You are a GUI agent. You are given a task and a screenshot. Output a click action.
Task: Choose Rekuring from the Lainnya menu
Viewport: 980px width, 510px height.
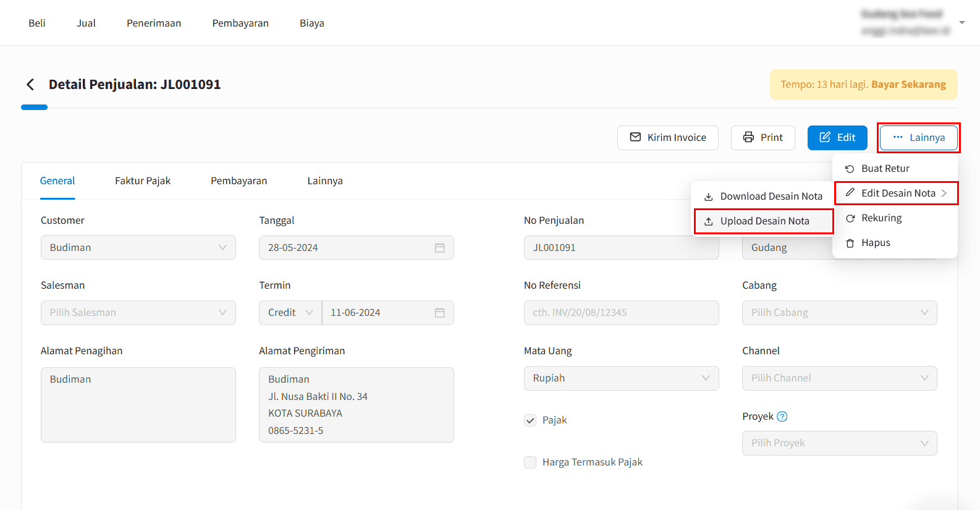(x=881, y=218)
